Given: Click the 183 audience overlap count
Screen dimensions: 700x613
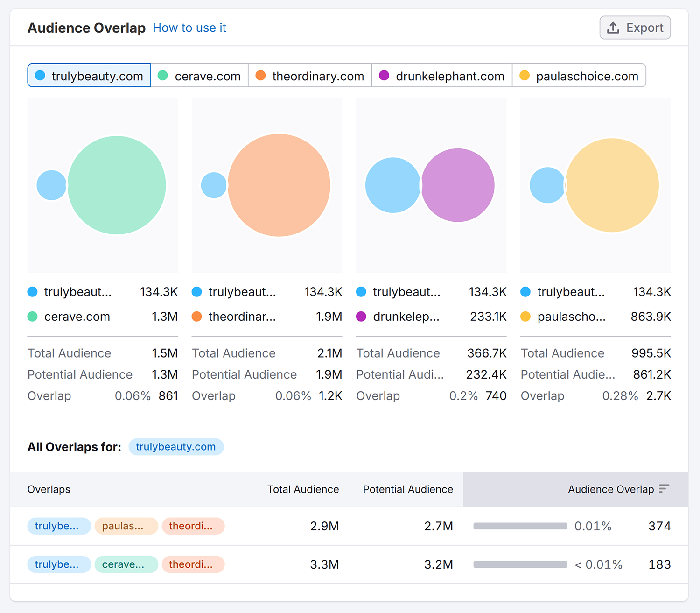Looking at the screenshot, I should click(659, 564).
